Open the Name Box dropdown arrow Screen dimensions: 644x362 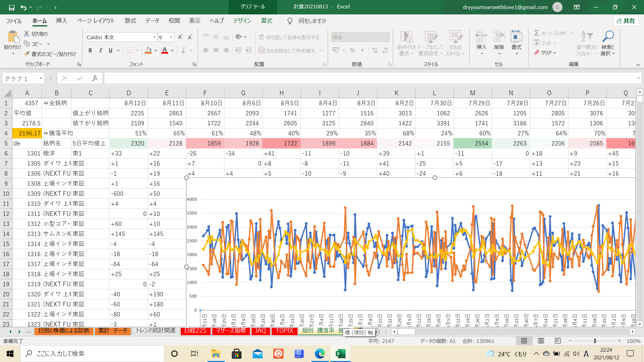click(x=41, y=78)
